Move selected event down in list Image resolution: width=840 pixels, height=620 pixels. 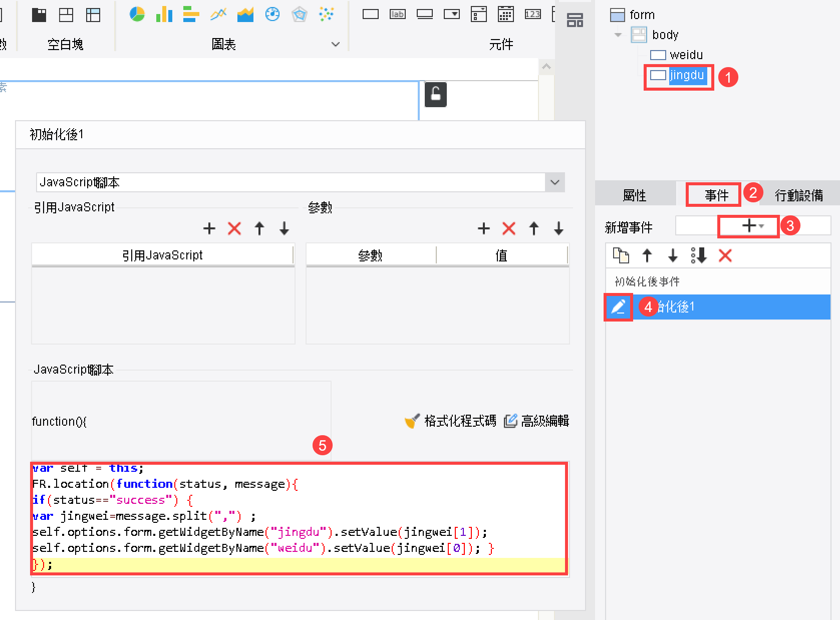(673, 255)
